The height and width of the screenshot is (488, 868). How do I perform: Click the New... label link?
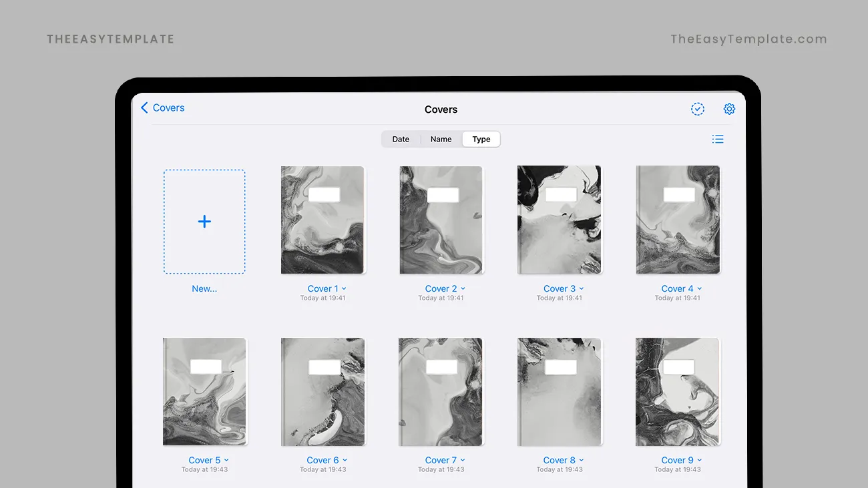click(204, 289)
